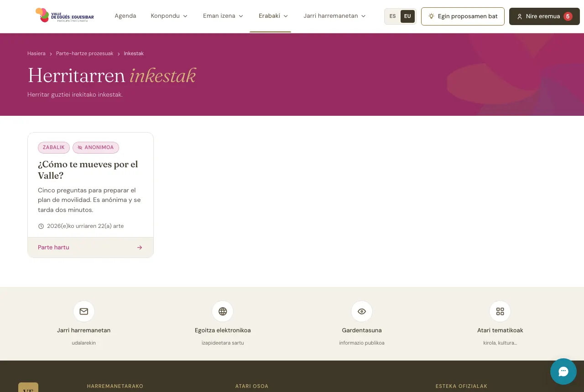Click the notification badge showing 5
This screenshot has width=584, height=392.
click(568, 16)
